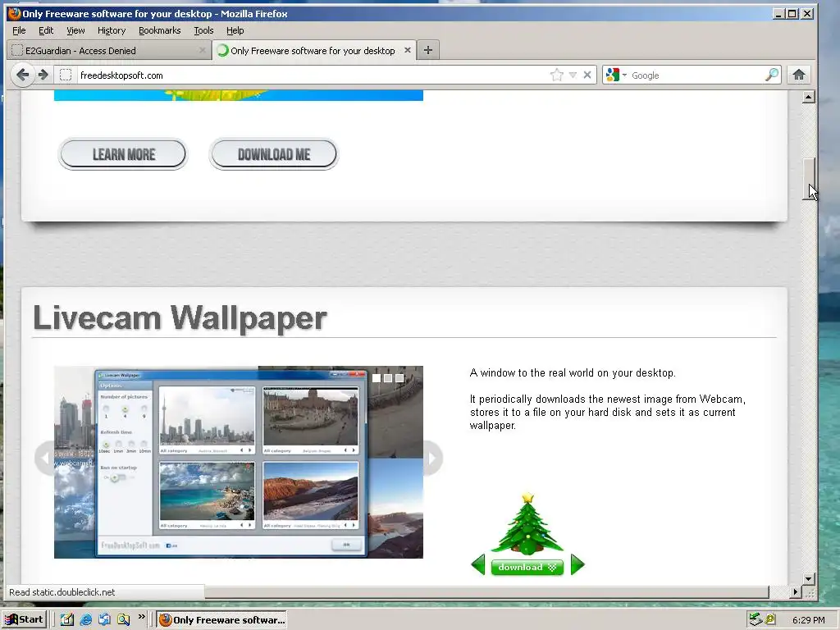The height and width of the screenshot is (630, 840).
Task: Show the previous slide with the left carousel arrow
Action: point(44,458)
